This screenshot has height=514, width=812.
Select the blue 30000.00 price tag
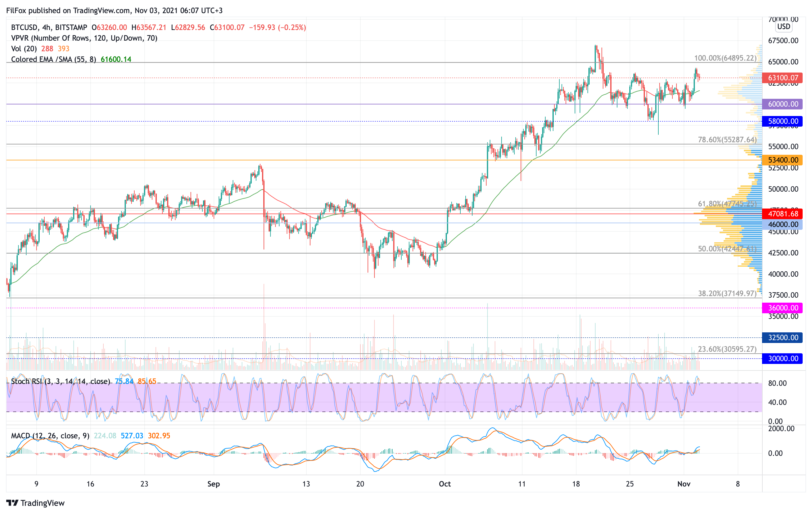pos(783,358)
